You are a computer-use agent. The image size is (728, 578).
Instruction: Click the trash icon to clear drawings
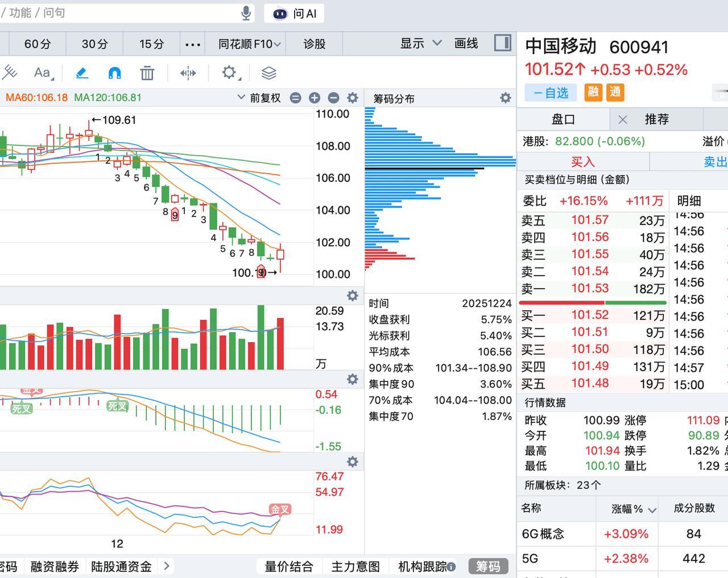[147, 73]
